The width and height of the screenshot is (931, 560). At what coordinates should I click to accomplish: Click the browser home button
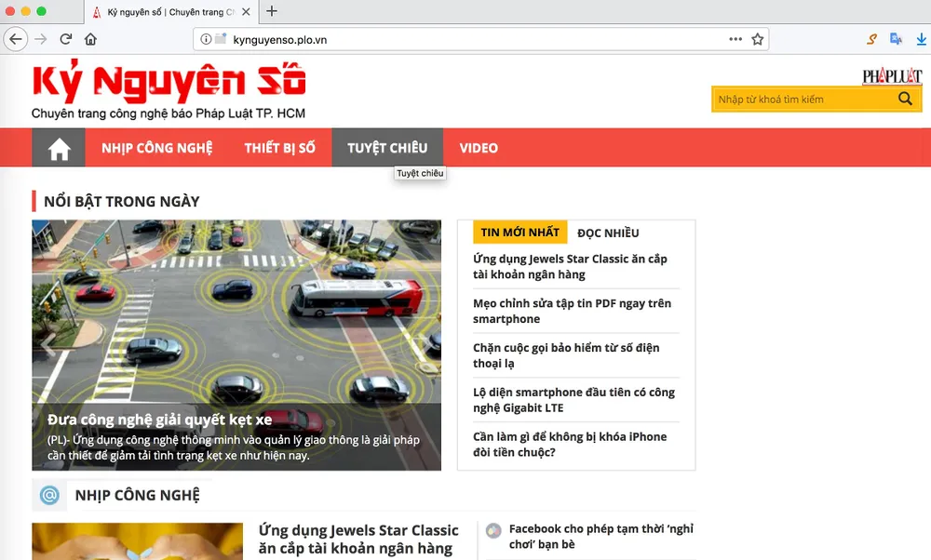(90, 39)
